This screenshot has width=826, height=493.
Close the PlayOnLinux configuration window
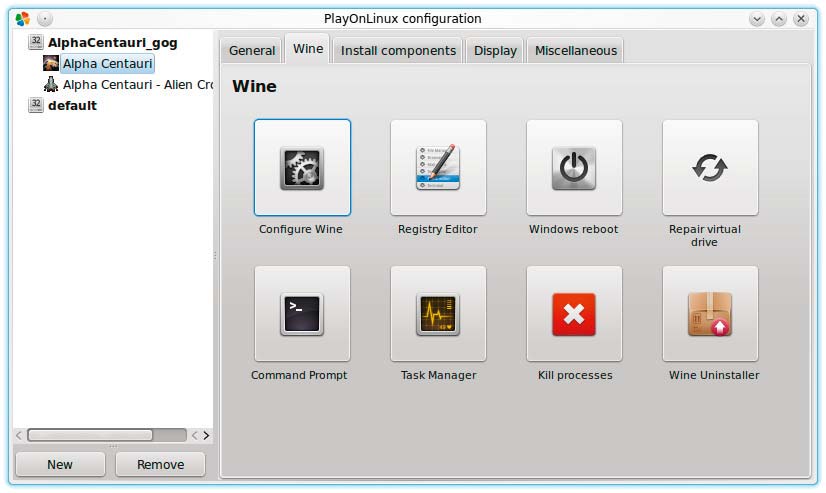coord(801,19)
